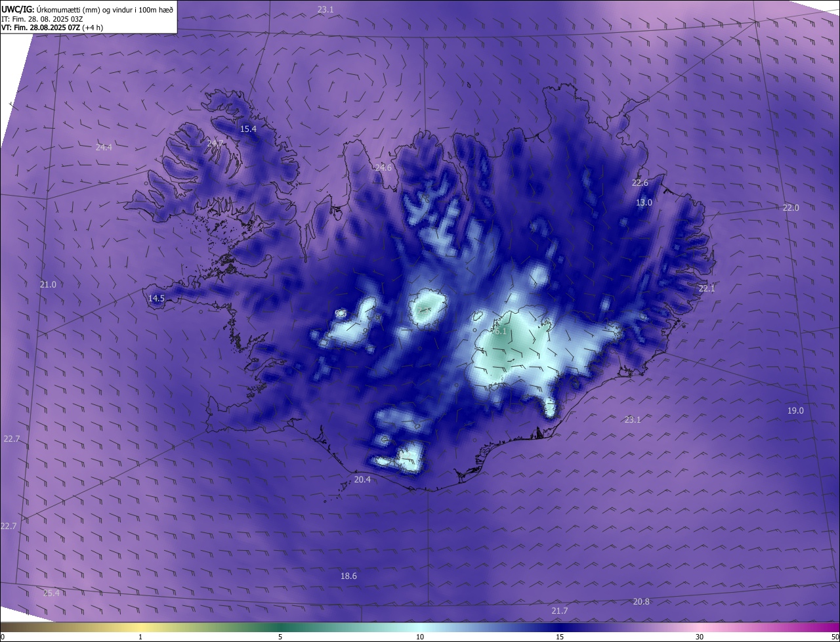
Task: Click the 24.4 value label
Action: click(104, 147)
